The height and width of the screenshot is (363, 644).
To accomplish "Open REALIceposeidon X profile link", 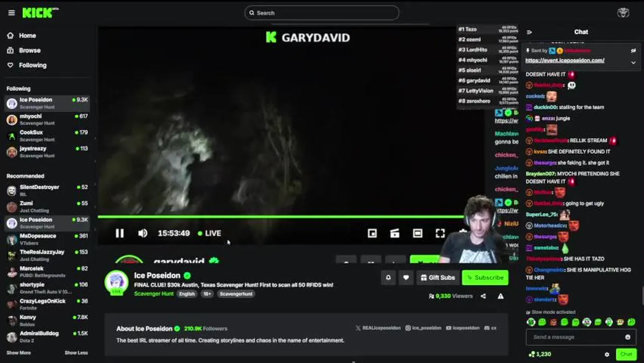I will [378, 328].
